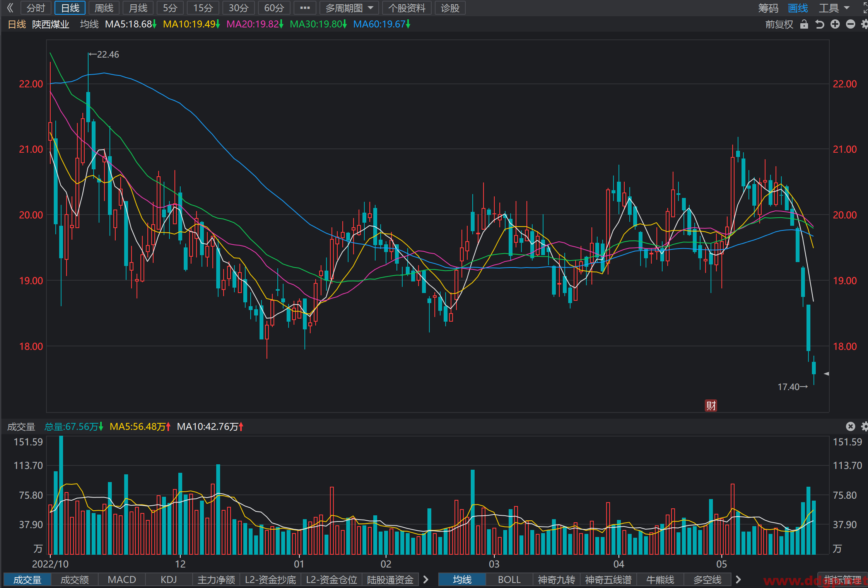Viewport: 868px width, 588px height.
Task: Click the 2022/10 date label on the axis
Action: [x=50, y=564]
